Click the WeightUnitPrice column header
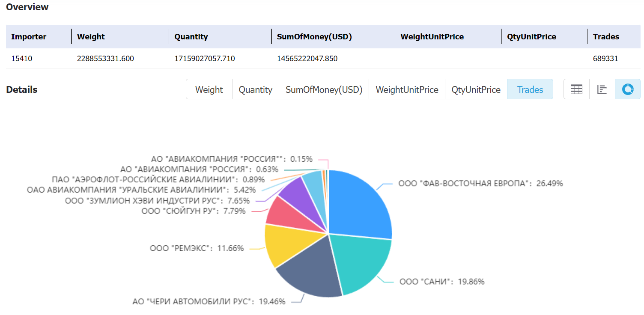The height and width of the screenshot is (315, 644). tap(432, 37)
